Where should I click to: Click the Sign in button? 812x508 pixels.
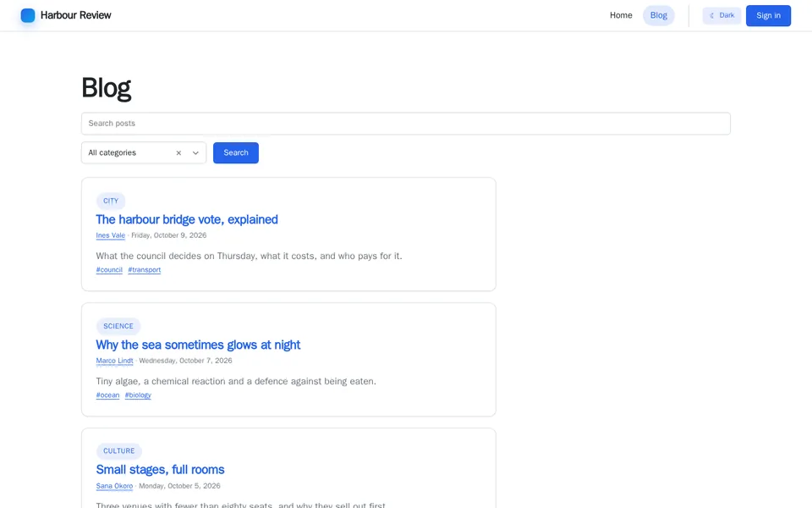pos(768,15)
